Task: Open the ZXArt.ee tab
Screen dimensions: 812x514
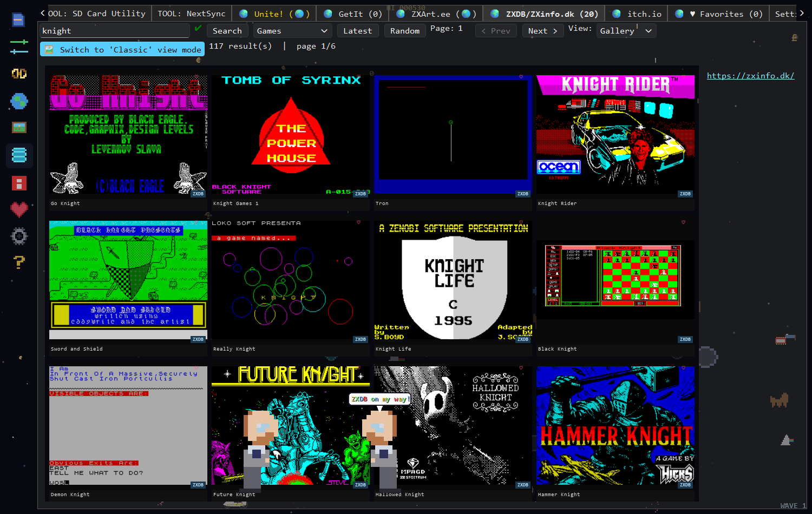Action: point(436,14)
